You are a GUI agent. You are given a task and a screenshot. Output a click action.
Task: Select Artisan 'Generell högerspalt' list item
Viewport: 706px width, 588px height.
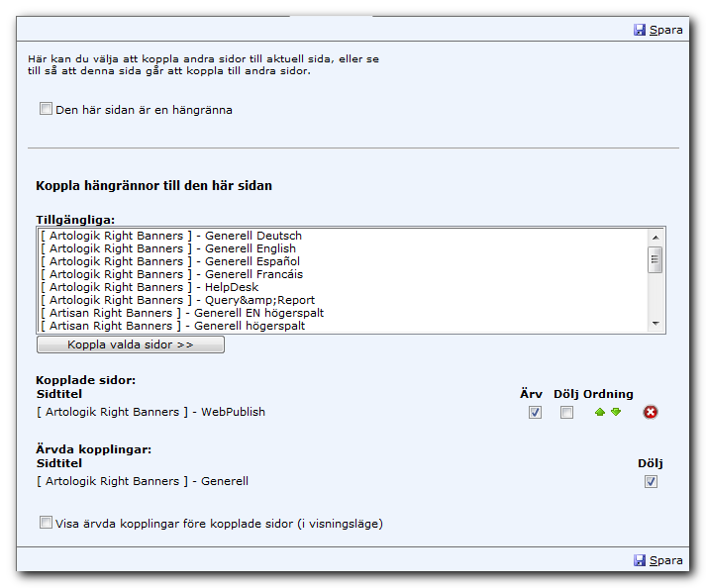[343, 326]
